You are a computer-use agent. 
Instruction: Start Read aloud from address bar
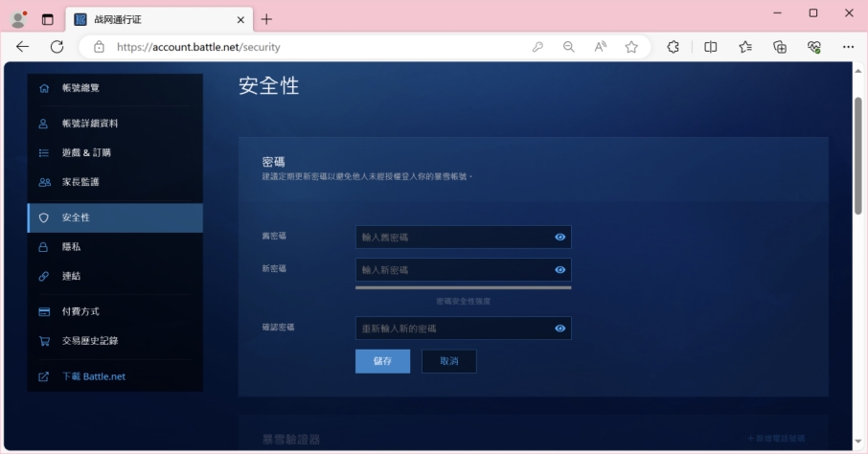tap(600, 47)
